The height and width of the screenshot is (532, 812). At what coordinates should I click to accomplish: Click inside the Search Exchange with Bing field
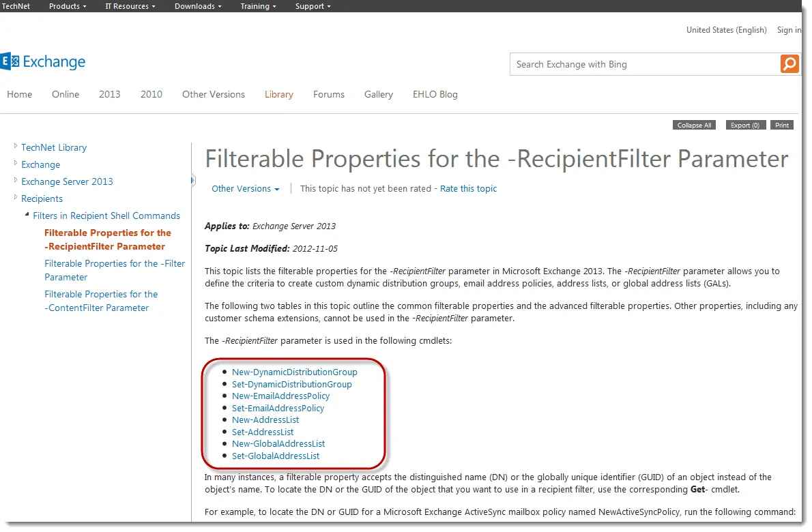(x=645, y=64)
